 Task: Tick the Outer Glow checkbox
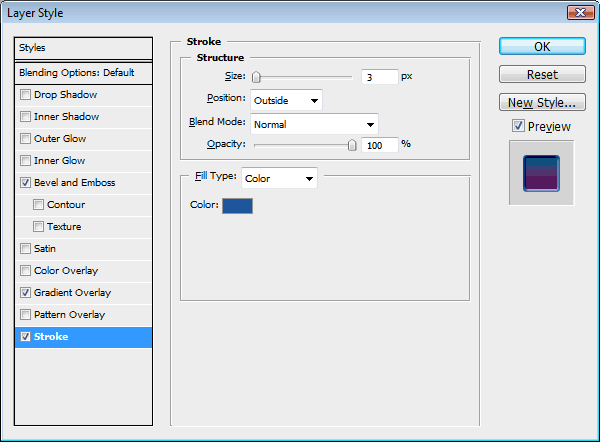25,139
